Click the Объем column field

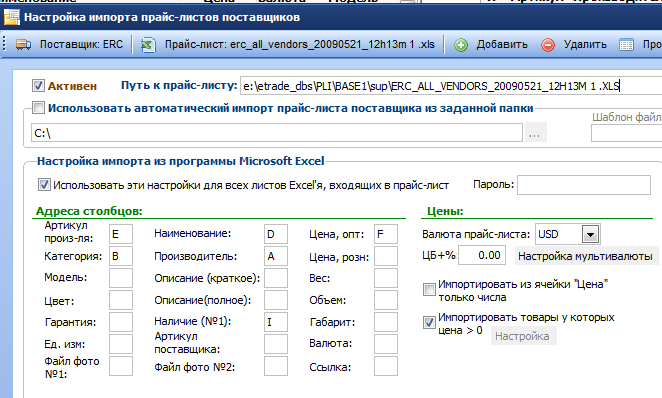coord(386,300)
